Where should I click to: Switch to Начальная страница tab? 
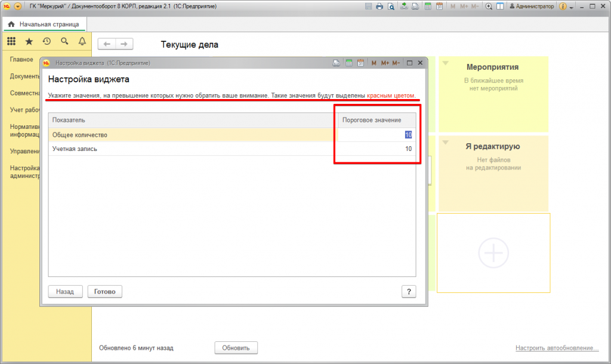(45, 24)
